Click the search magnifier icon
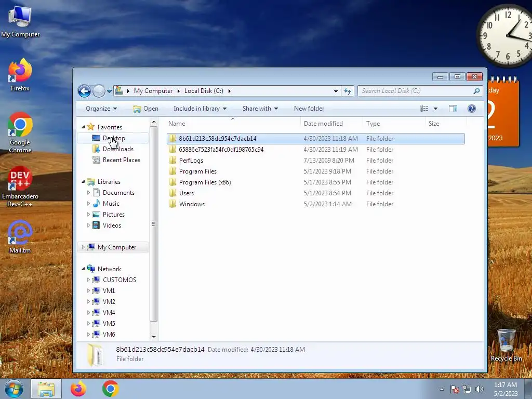Viewport: 532px width, 399px height. point(476,91)
